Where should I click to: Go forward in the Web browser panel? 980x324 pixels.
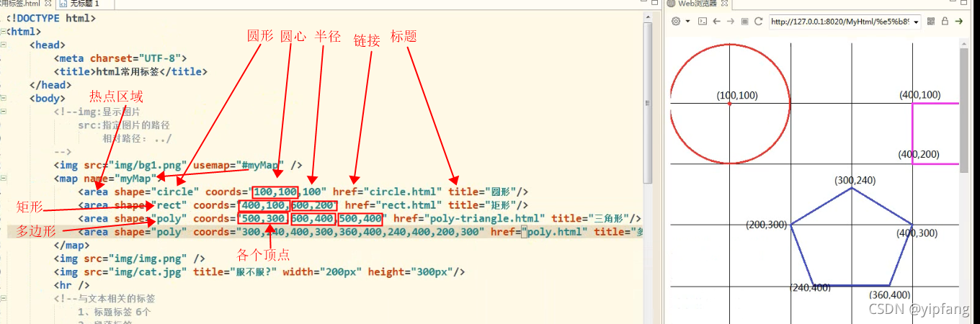point(731,22)
